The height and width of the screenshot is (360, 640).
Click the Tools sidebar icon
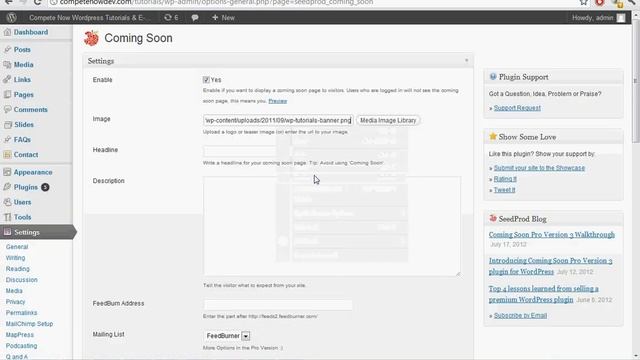pos(7,217)
